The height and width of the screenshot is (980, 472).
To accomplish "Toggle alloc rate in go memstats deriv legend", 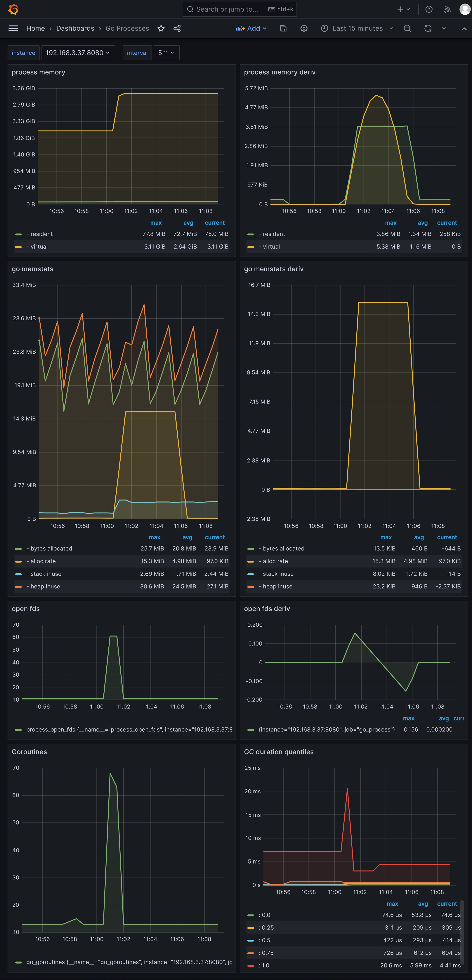I will click(x=273, y=561).
